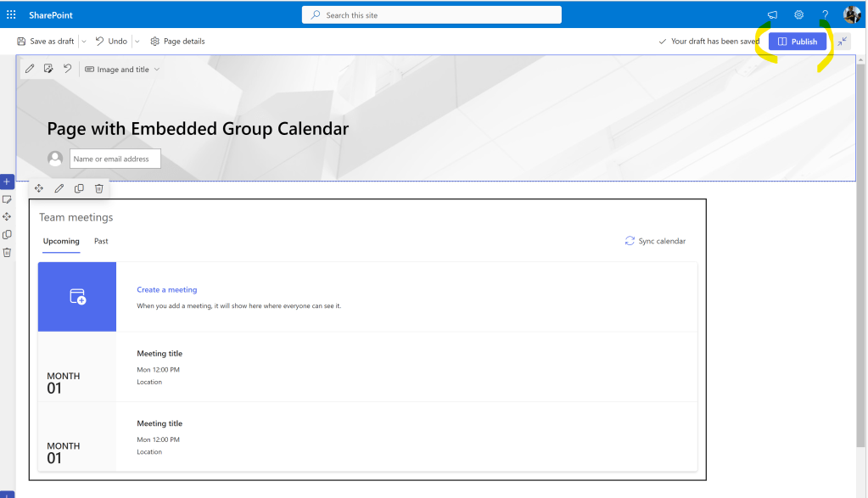Viewport: 868px width, 498px height.
Task: Click the Name or email address field
Action: (x=115, y=159)
